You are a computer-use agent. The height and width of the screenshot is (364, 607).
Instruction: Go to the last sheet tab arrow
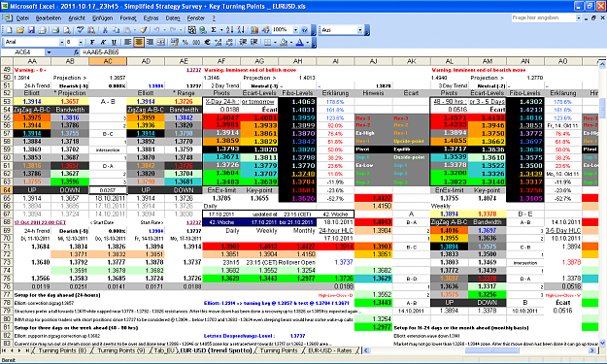coord(27,350)
